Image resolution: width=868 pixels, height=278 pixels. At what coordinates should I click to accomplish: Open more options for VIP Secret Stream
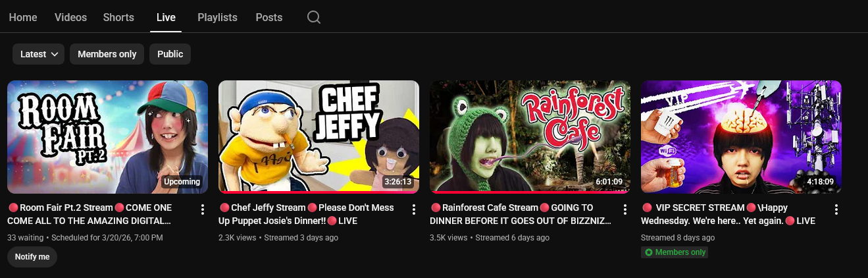click(x=836, y=209)
